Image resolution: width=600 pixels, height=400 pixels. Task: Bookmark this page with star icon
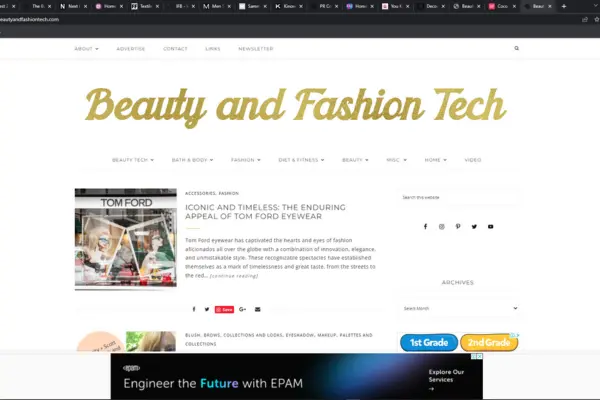pyautogui.click(x=597, y=20)
